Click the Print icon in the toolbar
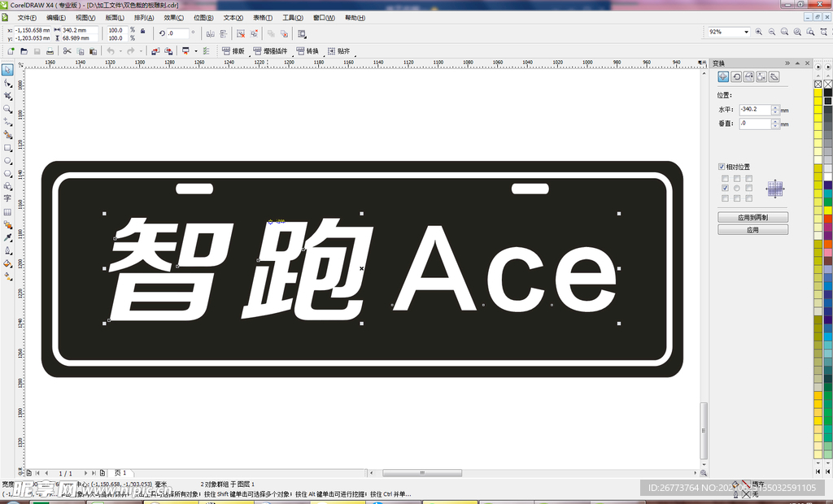The width and height of the screenshot is (833, 504). pos(50,51)
